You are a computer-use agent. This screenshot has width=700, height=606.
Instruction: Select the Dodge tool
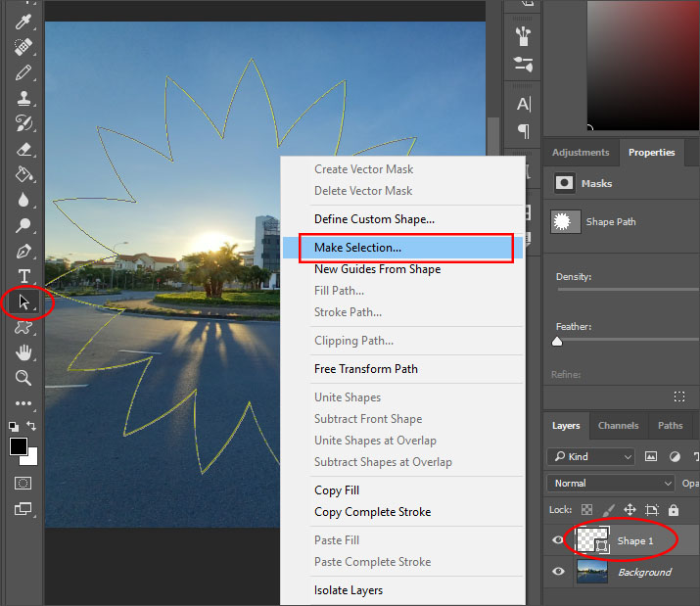[23, 225]
